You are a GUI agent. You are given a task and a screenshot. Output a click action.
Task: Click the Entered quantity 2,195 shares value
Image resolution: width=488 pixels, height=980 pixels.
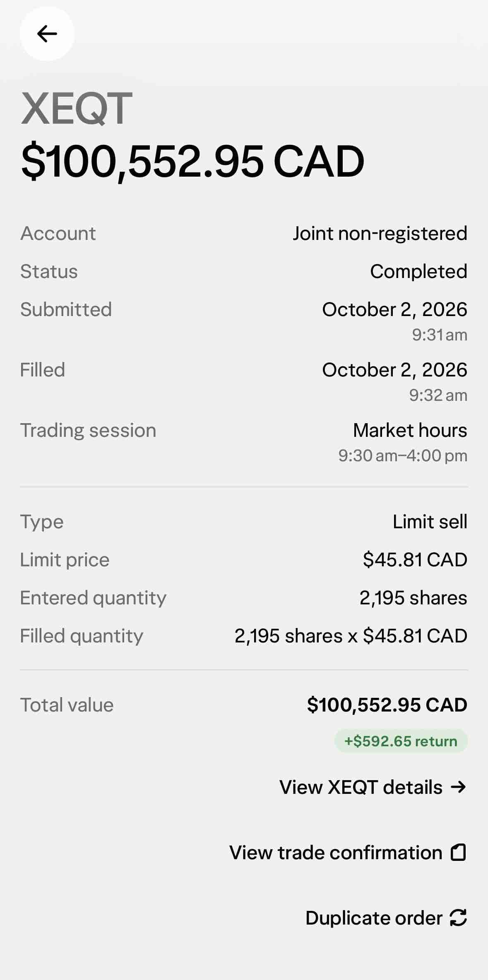point(413,598)
